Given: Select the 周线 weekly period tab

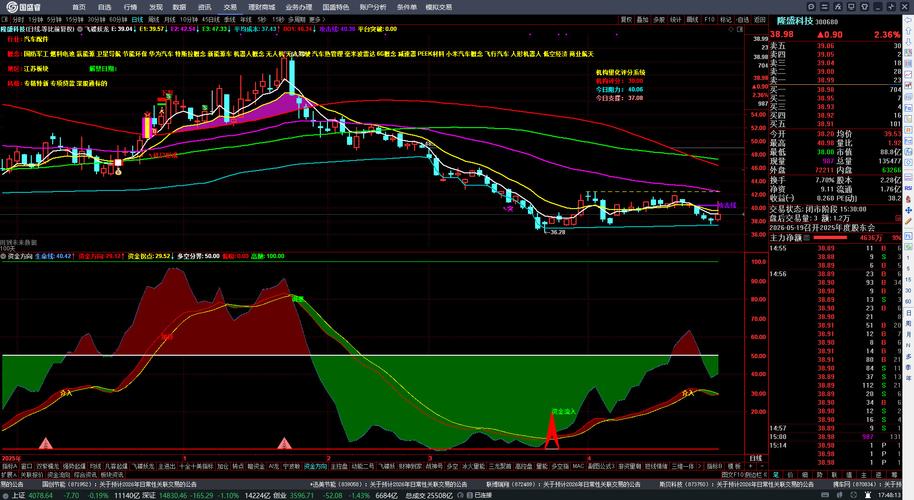Looking at the screenshot, I should click(x=154, y=19).
